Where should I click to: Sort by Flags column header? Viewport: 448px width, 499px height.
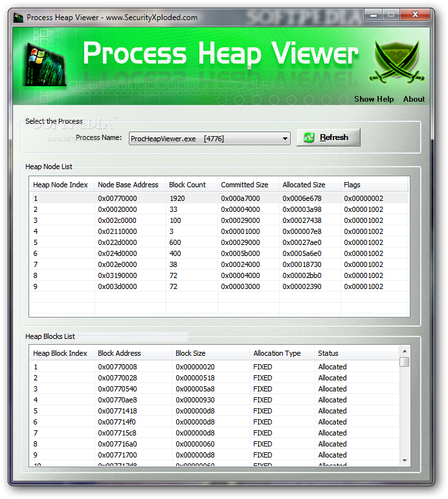click(374, 185)
